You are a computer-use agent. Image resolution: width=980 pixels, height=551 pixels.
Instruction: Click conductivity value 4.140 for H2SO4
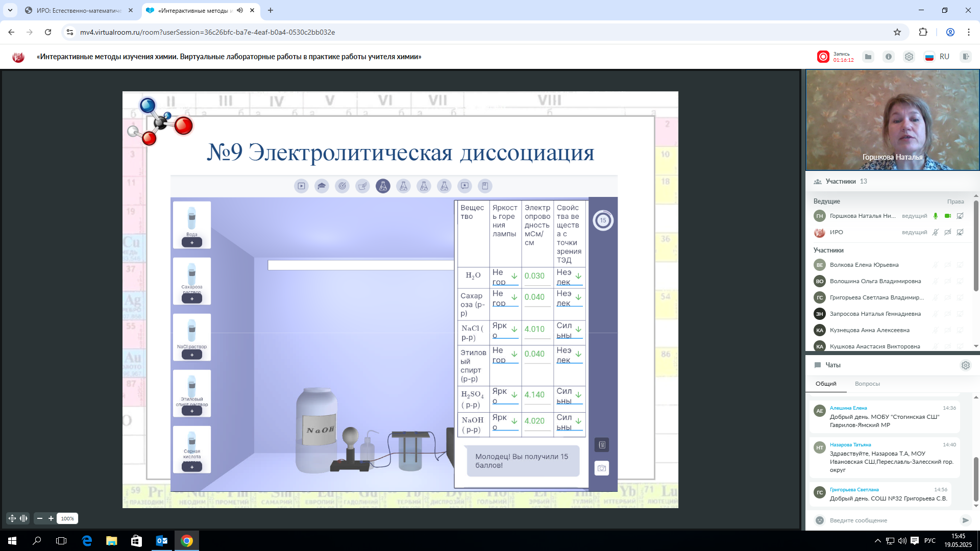tap(535, 395)
